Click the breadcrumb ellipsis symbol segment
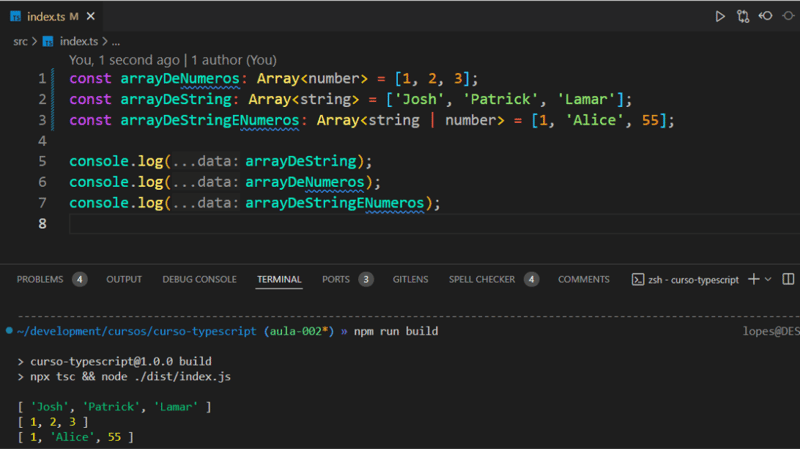800x449 pixels. click(x=115, y=41)
